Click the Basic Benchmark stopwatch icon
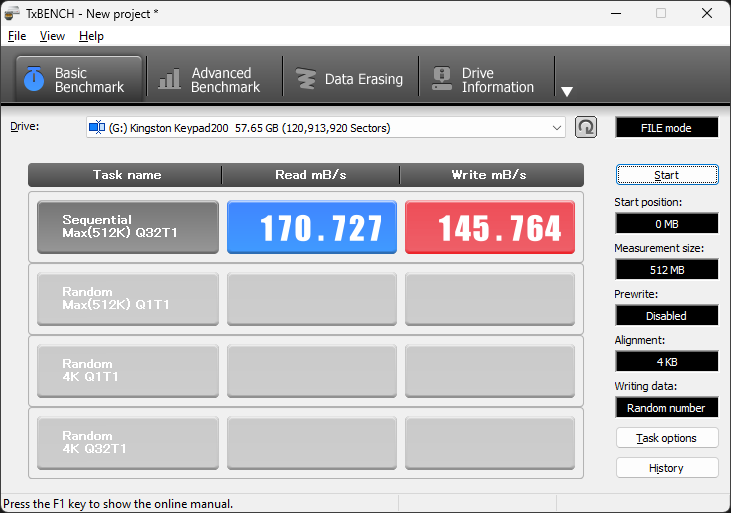Image resolution: width=731 pixels, height=513 pixels. (x=34, y=80)
